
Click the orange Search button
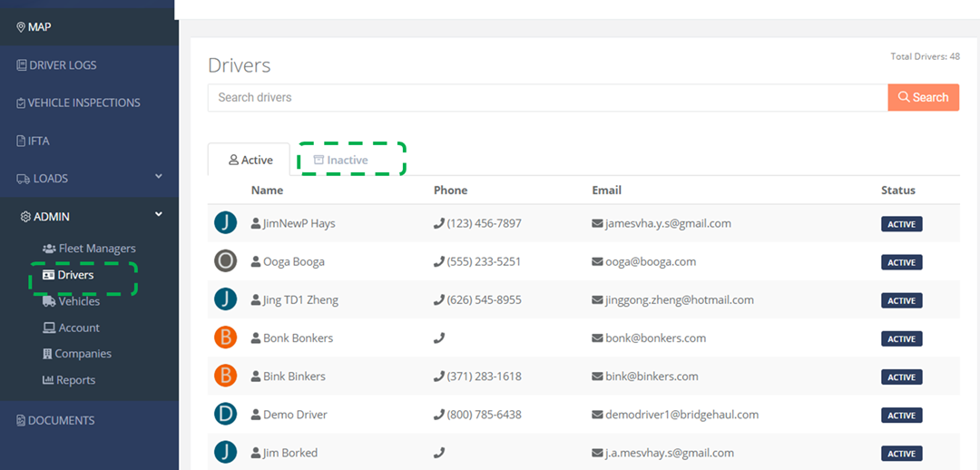click(x=923, y=97)
